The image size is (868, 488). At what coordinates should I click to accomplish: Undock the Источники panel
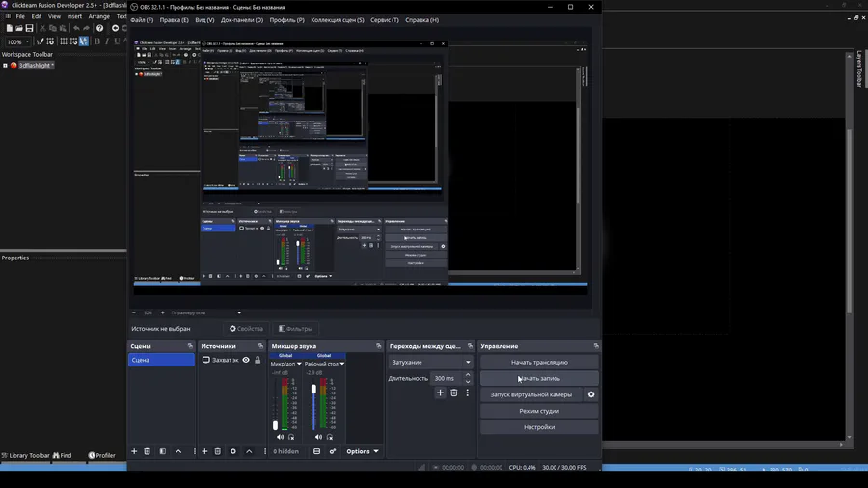point(260,346)
